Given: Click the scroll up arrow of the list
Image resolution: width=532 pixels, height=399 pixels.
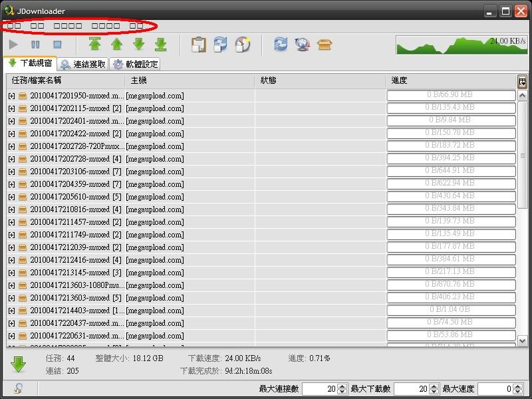Looking at the screenshot, I should click(522, 95).
